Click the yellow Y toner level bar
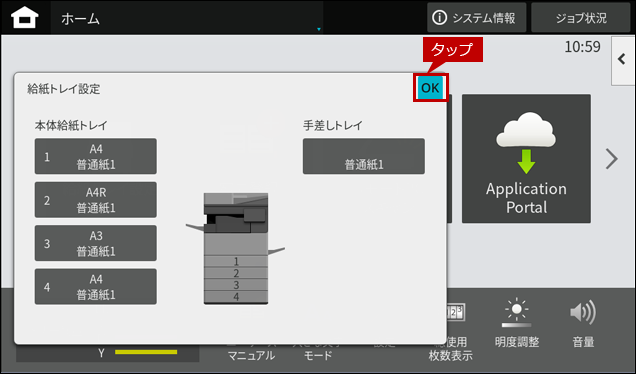This screenshot has height=374, width=636. point(146,352)
